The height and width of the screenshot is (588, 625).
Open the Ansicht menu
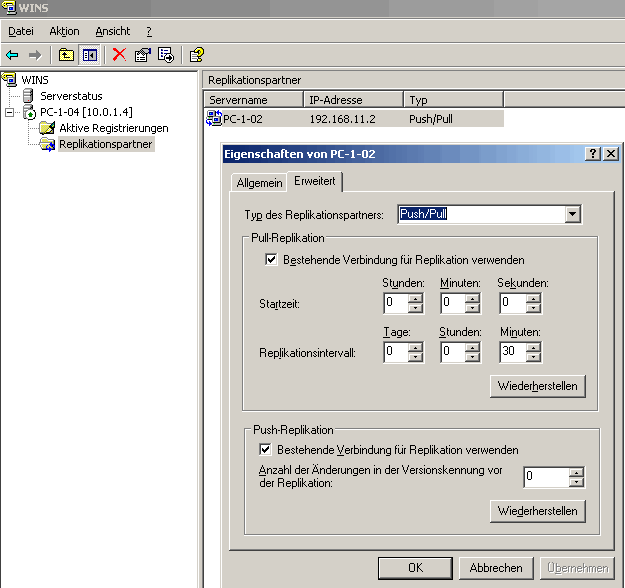coord(113,31)
